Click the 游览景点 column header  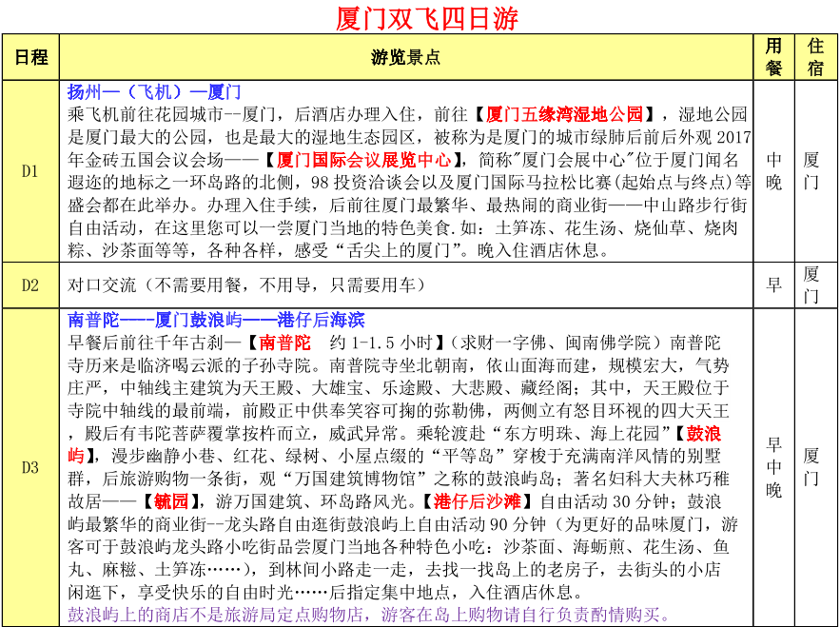(x=405, y=57)
